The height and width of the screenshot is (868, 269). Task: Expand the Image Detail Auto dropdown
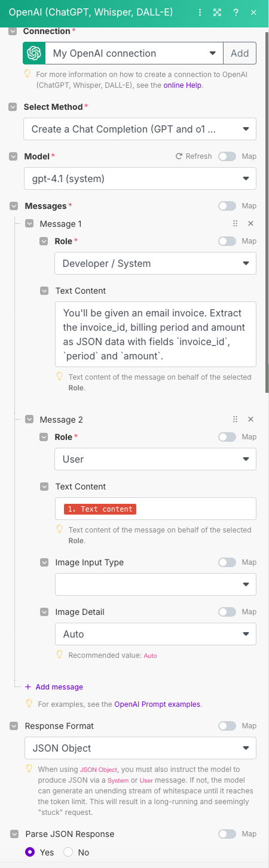click(x=155, y=634)
